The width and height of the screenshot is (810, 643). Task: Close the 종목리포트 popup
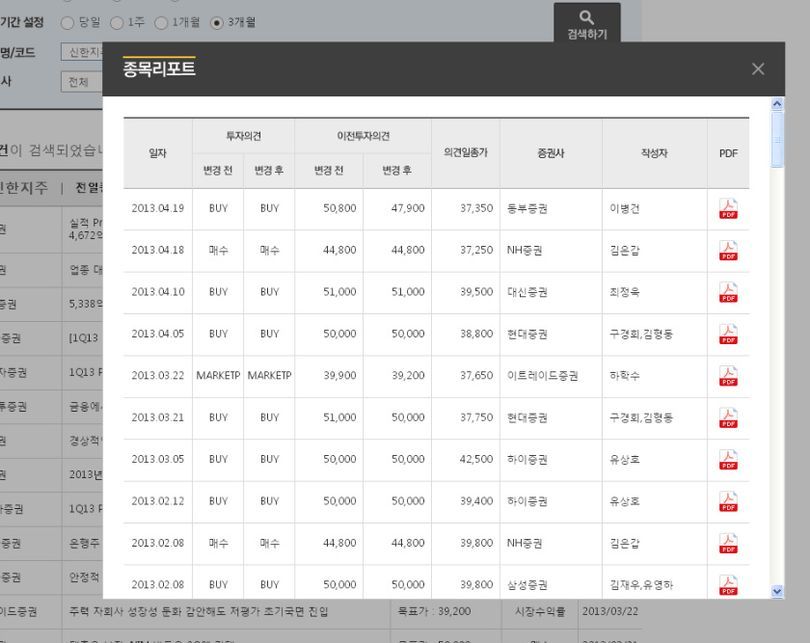click(x=757, y=68)
